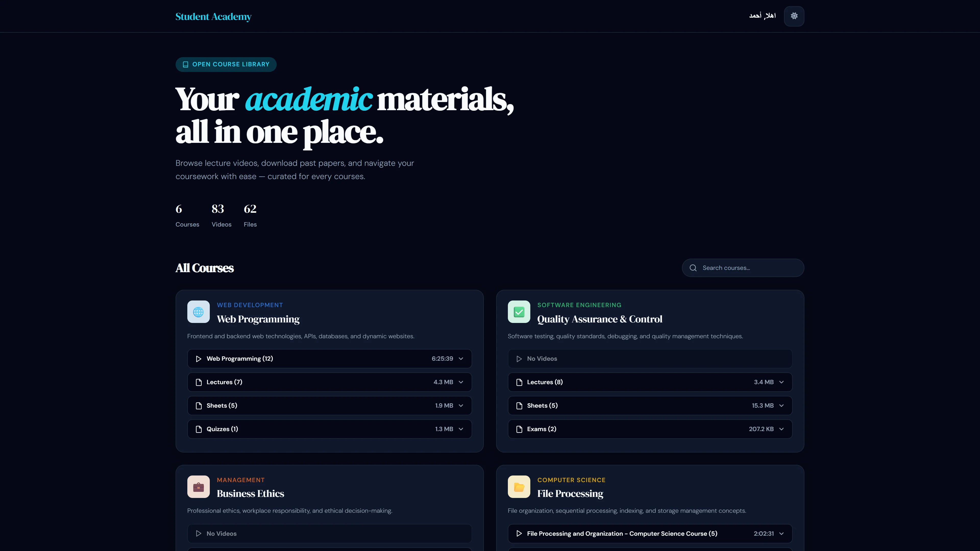Open the Web Programming course title

pos(258,319)
